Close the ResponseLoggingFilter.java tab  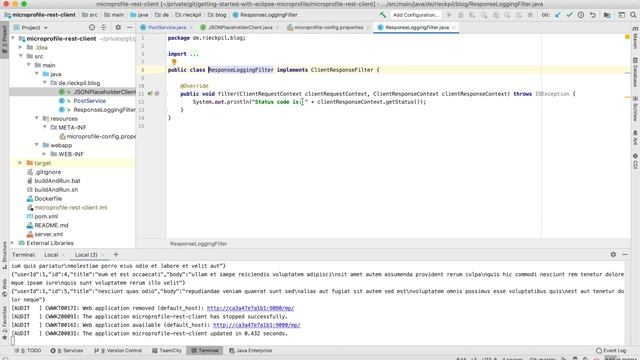pos(453,27)
